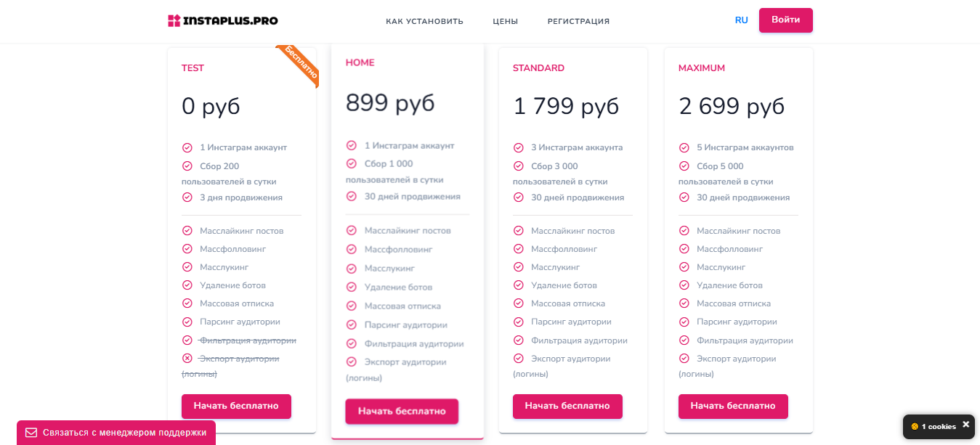Viewport: 980px width, 445px height.
Task: Click check icon beside 5 Инстаграм аккаунтов
Action: tap(684, 147)
